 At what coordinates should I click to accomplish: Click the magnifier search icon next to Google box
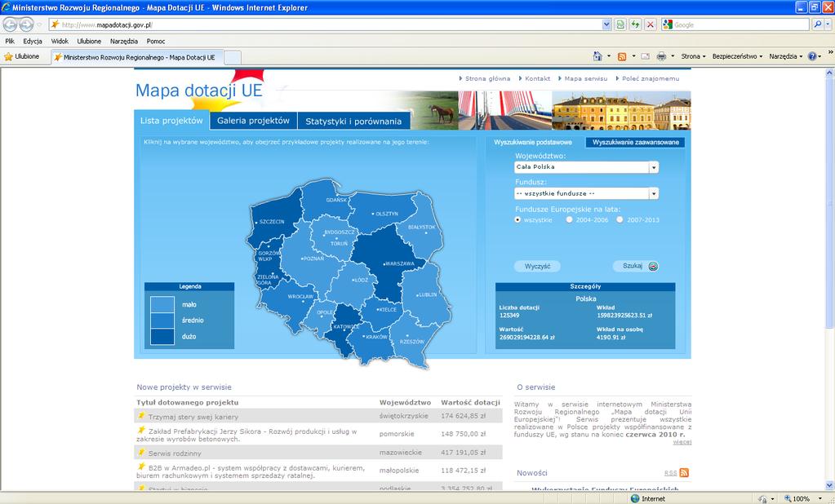[817, 24]
